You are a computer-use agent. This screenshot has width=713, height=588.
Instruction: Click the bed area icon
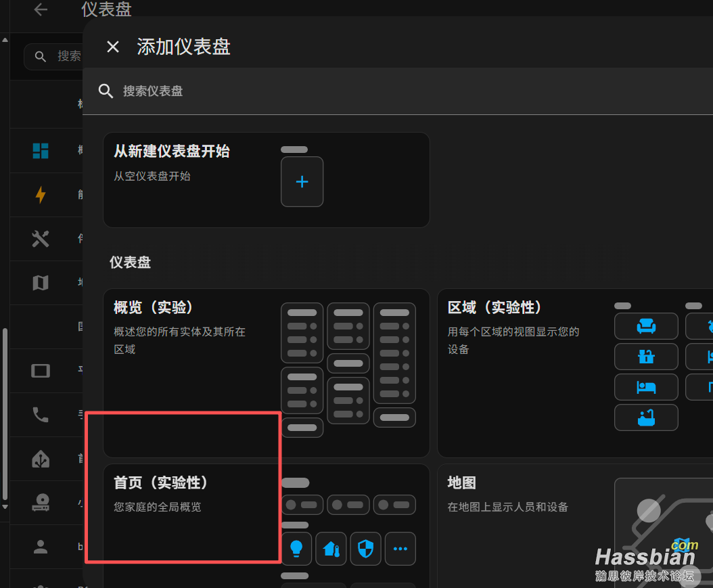(646, 387)
